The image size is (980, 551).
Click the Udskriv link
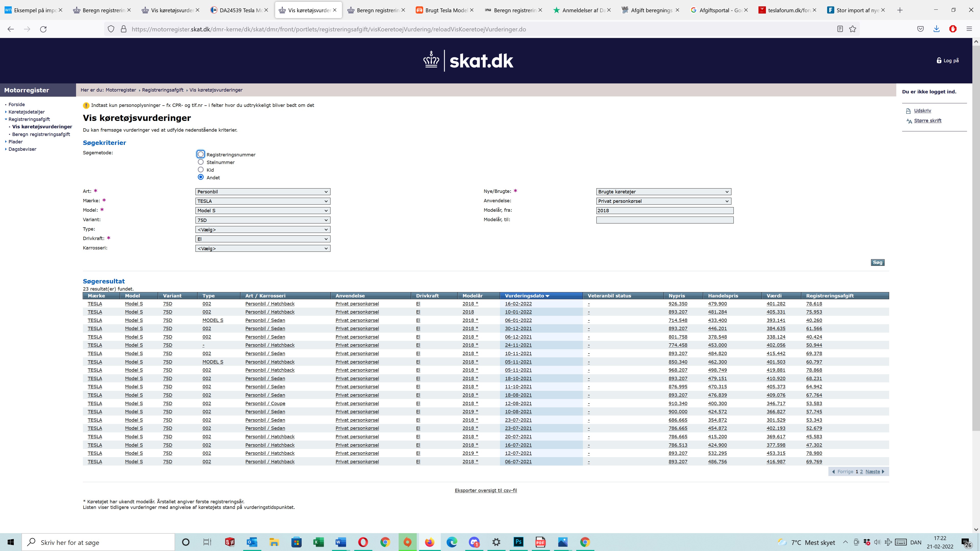(923, 111)
